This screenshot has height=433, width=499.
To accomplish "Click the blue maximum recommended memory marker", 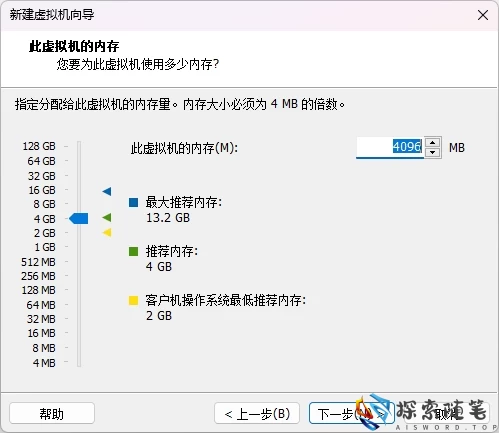I will (107, 191).
